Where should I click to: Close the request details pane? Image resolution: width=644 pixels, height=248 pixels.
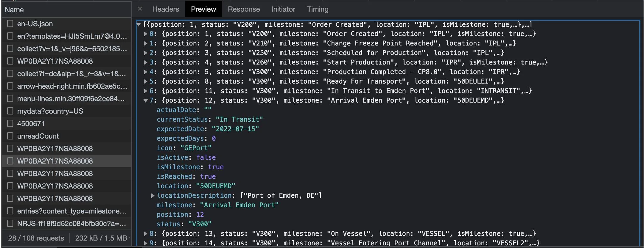click(140, 9)
